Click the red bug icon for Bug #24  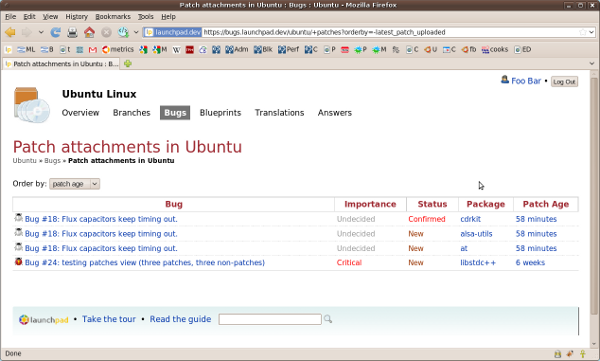[18, 261]
